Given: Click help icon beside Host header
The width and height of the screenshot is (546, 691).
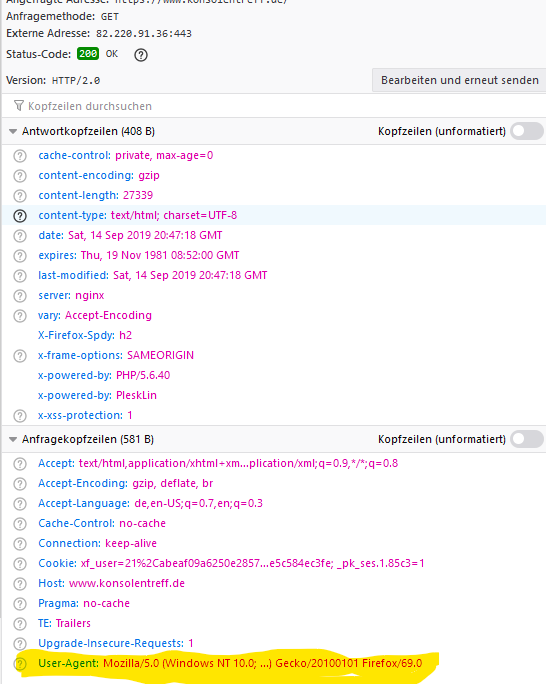Looking at the screenshot, I should point(20,584).
